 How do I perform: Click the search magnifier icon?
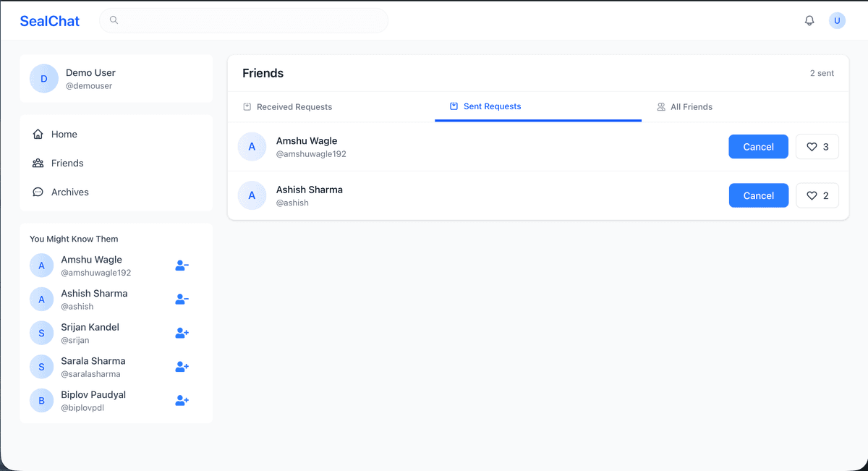(114, 20)
